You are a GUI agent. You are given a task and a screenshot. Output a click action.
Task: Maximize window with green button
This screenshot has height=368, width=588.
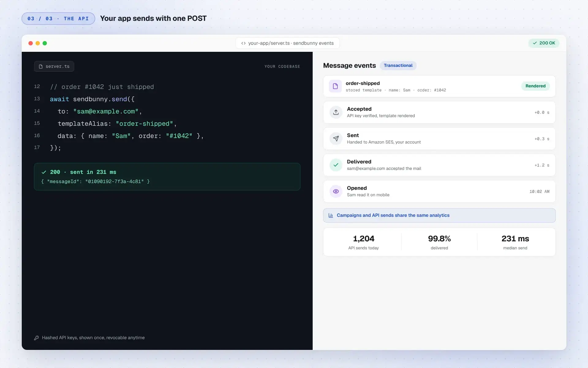click(45, 43)
